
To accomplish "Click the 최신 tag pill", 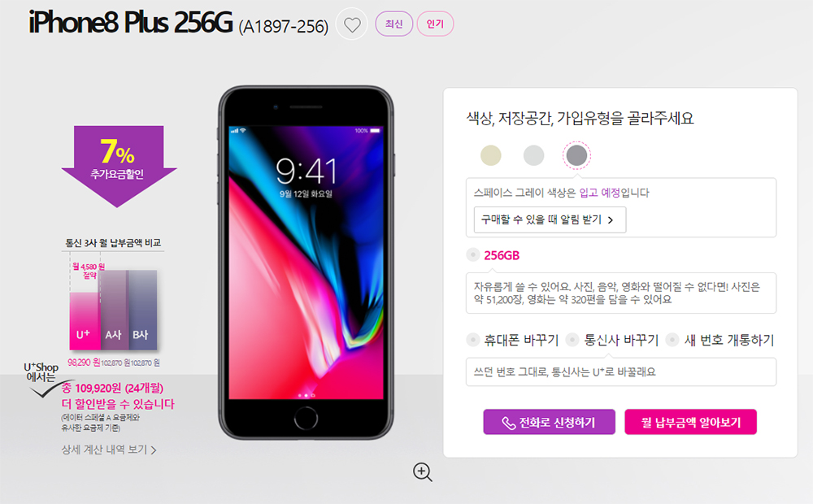I will pyautogui.click(x=394, y=24).
